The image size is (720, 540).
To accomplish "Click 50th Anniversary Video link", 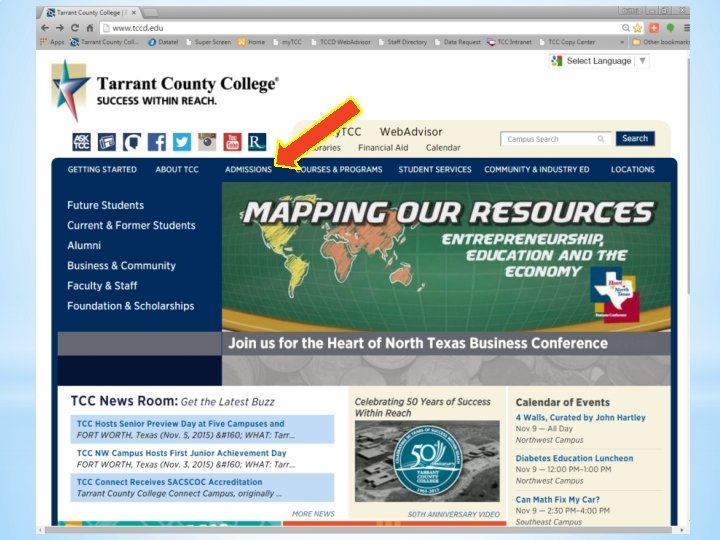I will pyautogui.click(x=454, y=514).
